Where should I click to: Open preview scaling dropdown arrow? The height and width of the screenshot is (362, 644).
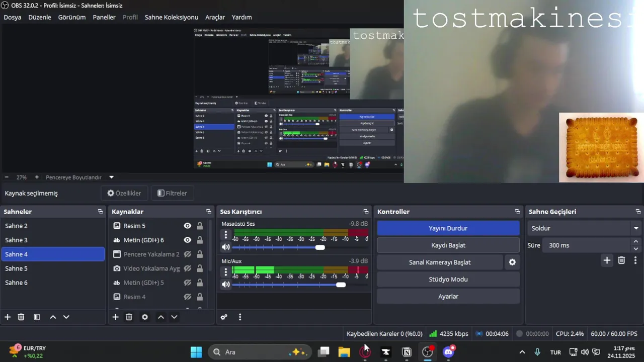pyautogui.click(x=112, y=177)
